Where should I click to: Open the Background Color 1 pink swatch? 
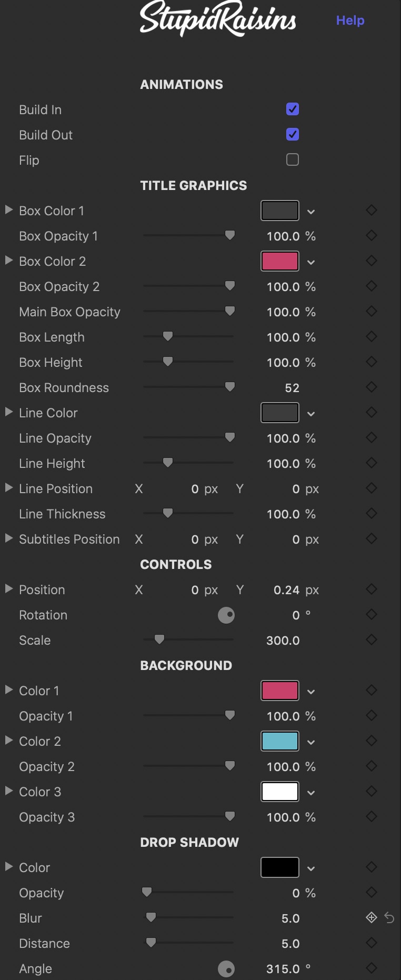coord(280,691)
